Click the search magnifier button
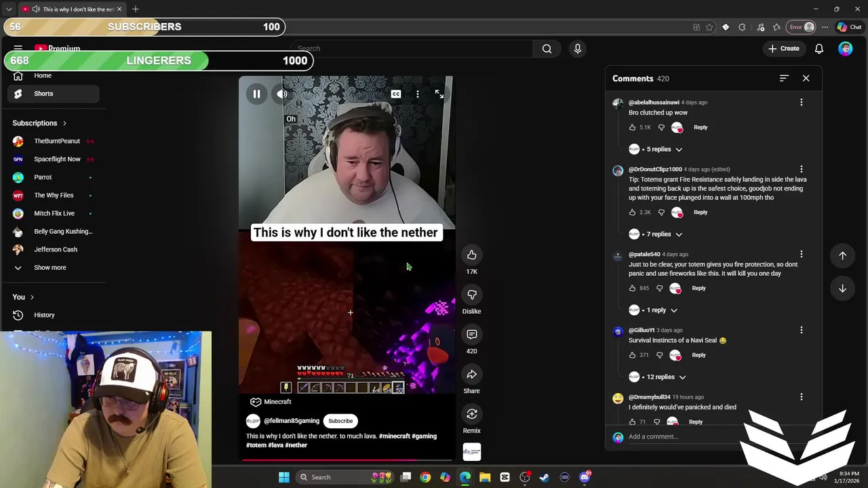This screenshot has width=868, height=488. coord(547,49)
